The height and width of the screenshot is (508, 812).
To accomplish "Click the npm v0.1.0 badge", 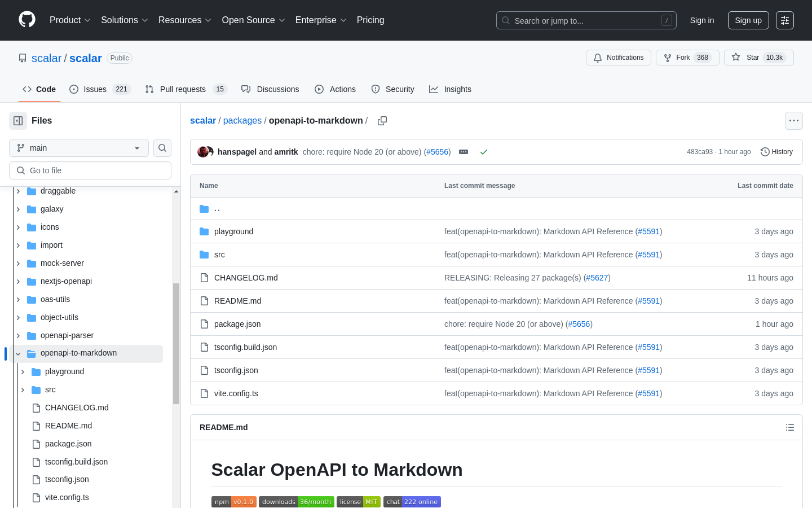I will (x=234, y=502).
